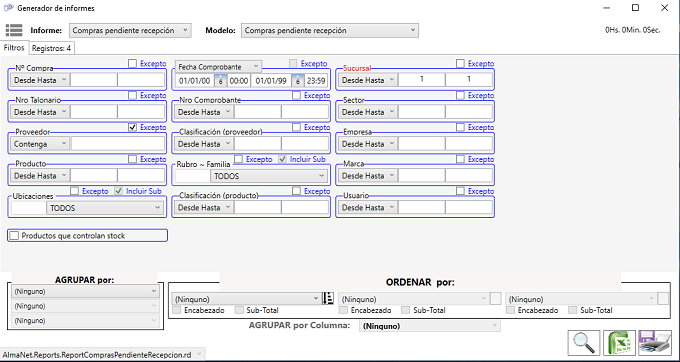Image resolution: width=680 pixels, height=362 pixels.
Task: Click Producto from-value input field
Action: 94,176
